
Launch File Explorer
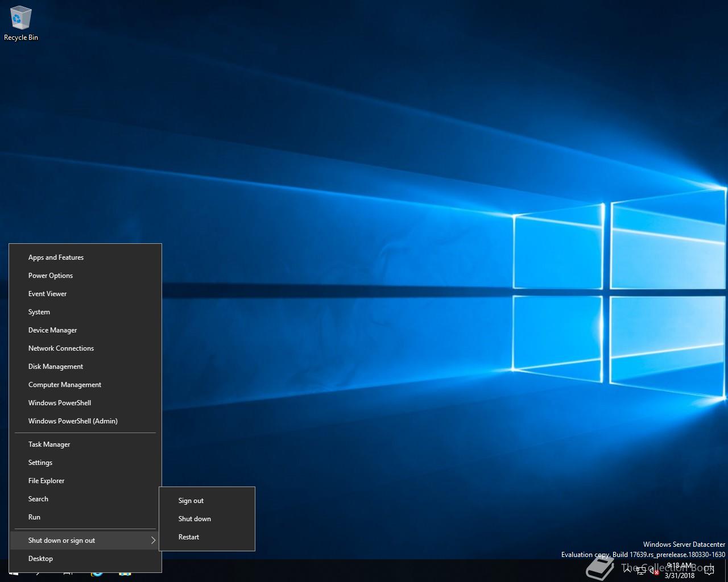click(85, 481)
